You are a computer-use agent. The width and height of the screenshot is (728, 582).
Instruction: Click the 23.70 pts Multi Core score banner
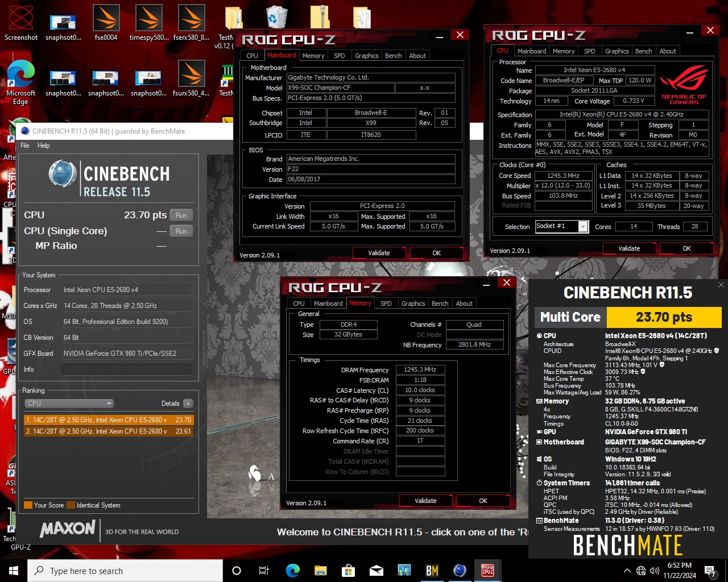click(x=664, y=317)
